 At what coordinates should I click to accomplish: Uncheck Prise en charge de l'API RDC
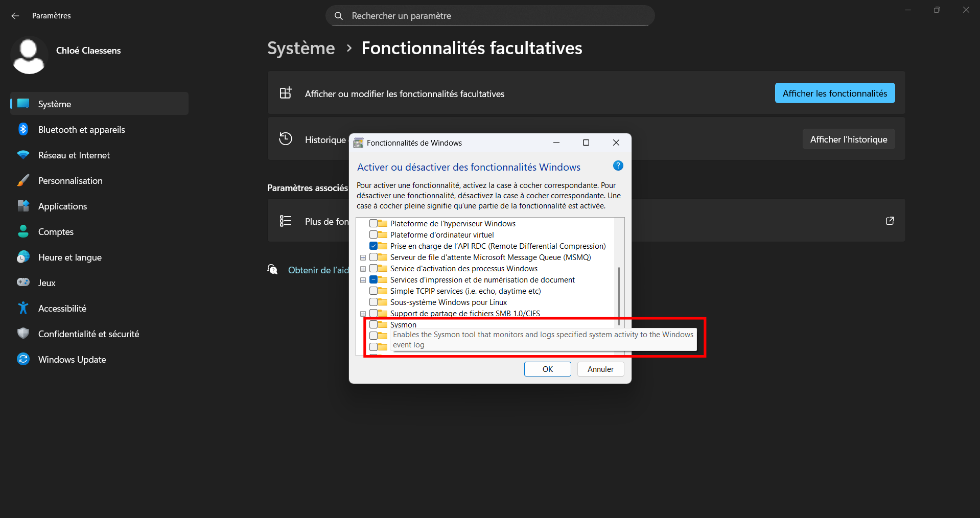tap(374, 246)
